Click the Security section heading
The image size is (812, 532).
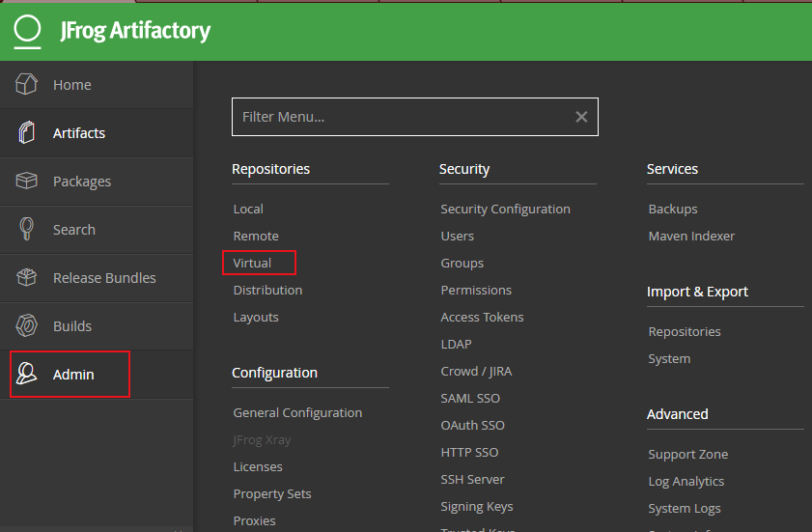pos(464,169)
